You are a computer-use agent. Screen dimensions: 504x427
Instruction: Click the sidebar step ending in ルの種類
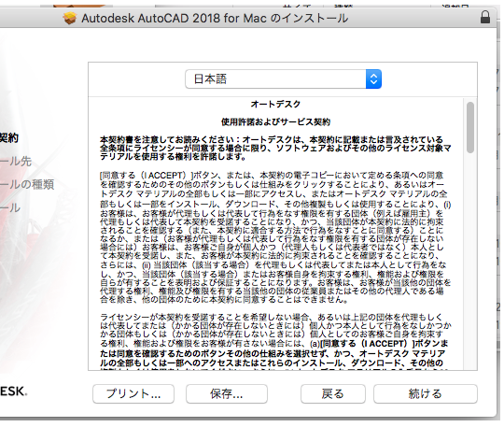[27, 184]
